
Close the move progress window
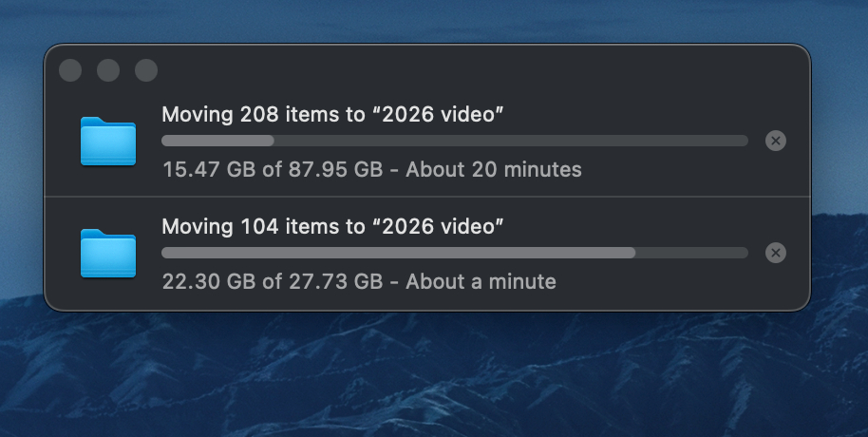[x=70, y=70]
